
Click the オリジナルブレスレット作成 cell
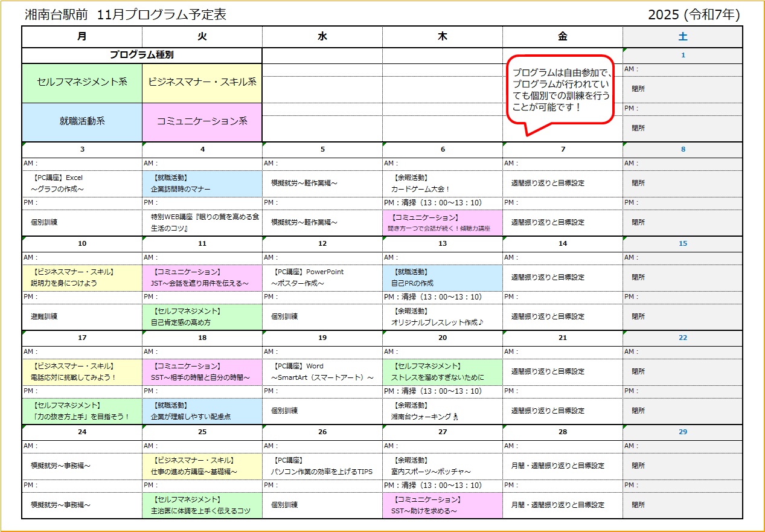click(442, 316)
